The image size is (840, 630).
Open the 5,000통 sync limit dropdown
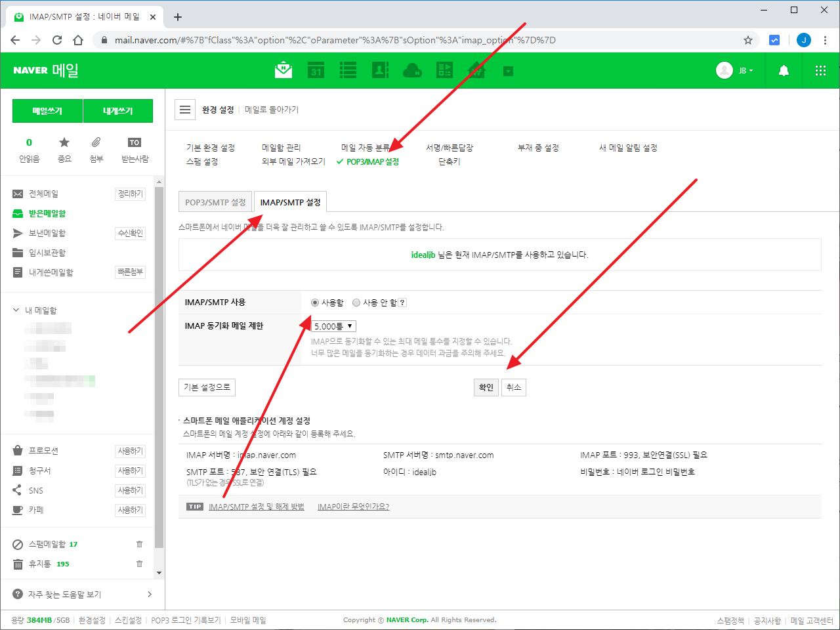coord(333,326)
